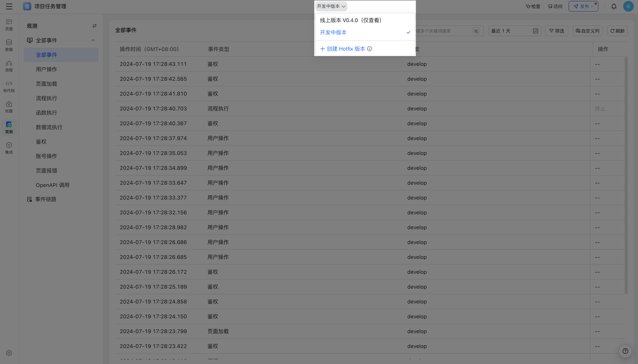Click the 筛选 filter button
638x364 pixels.
[556, 31]
